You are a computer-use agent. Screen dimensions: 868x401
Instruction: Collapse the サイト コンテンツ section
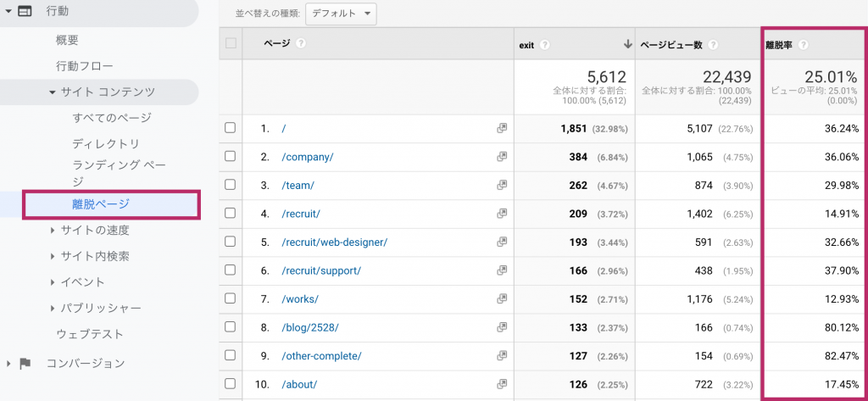53,92
